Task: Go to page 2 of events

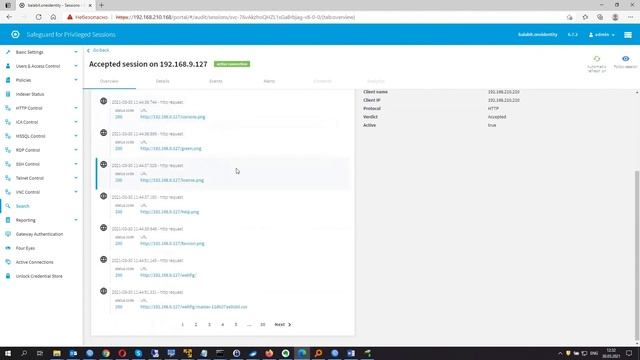Action: tap(196, 324)
